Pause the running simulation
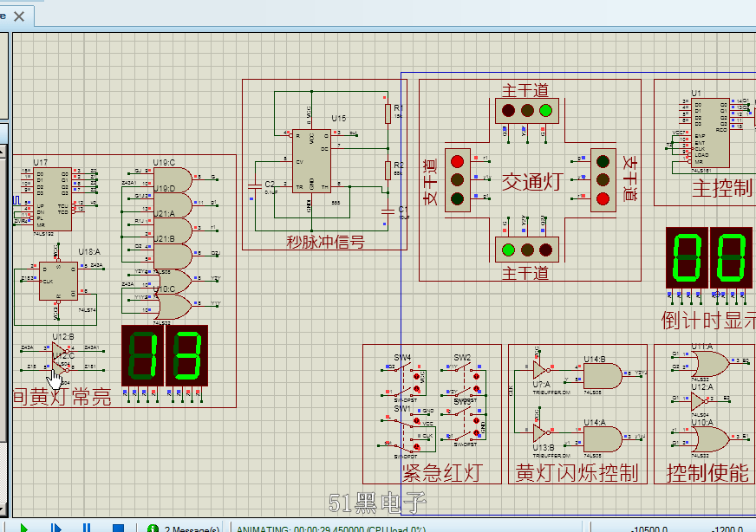The height and width of the screenshot is (532, 756). coord(87,529)
